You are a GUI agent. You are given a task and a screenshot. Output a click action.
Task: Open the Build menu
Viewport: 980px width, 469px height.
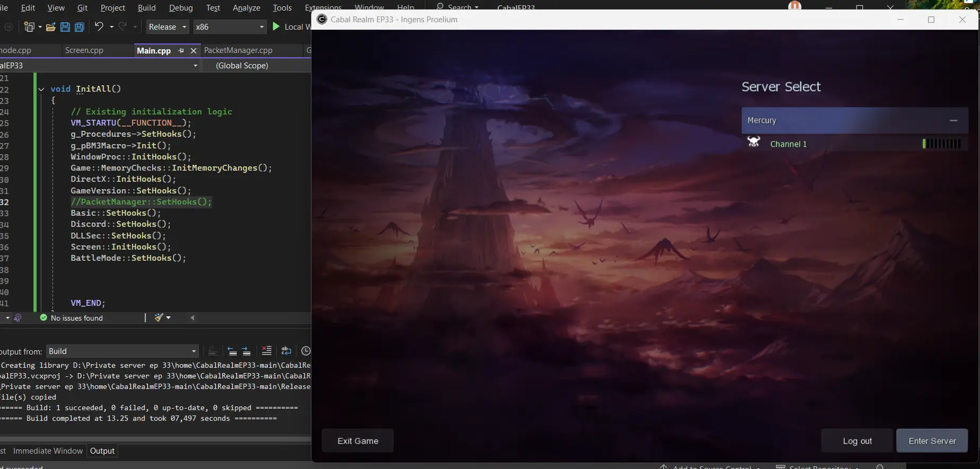pos(147,8)
